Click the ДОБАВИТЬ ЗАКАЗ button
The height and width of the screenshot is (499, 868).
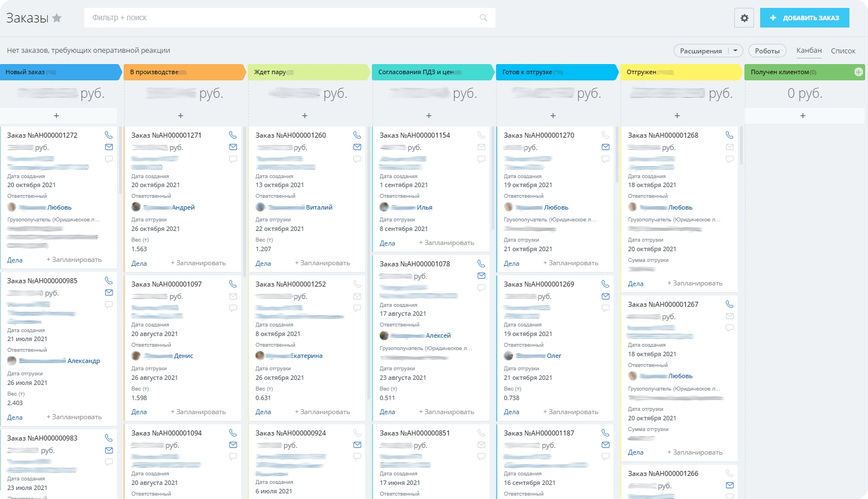click(805, 18)
